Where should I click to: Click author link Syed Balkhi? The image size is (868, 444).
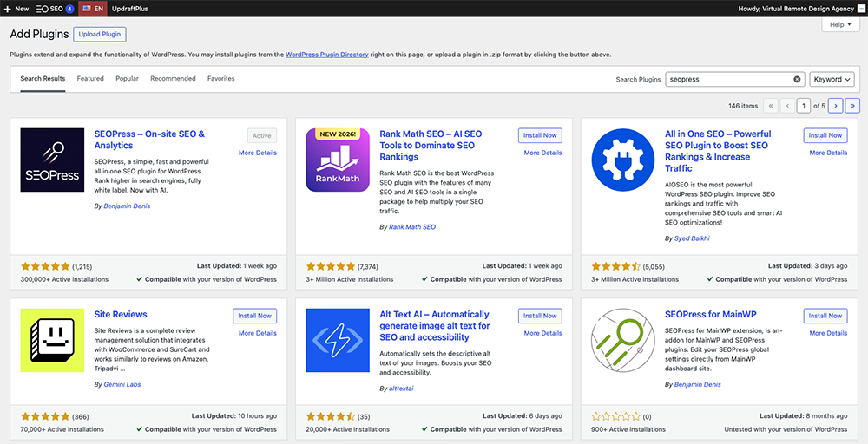(x=692, y=238)
